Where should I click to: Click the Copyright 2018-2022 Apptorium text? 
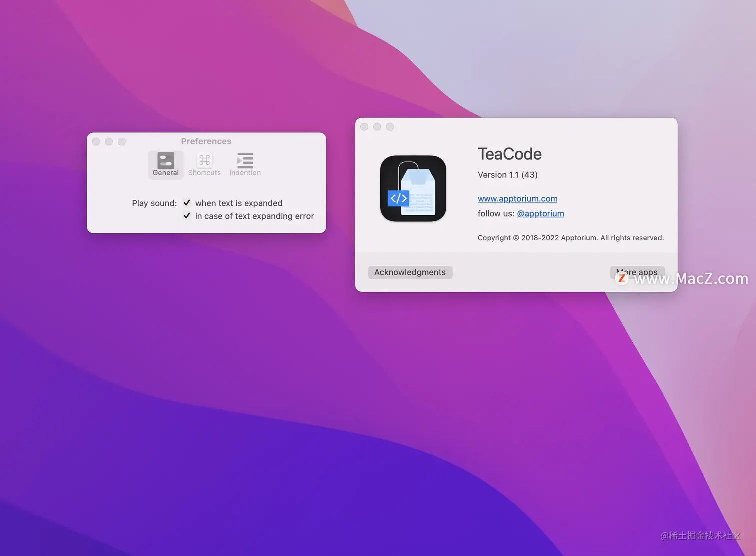click(570, 238)
